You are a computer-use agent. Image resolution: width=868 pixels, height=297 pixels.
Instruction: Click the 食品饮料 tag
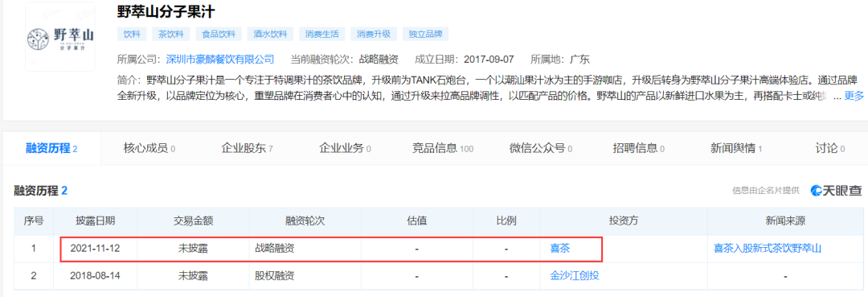click(219, 35)
